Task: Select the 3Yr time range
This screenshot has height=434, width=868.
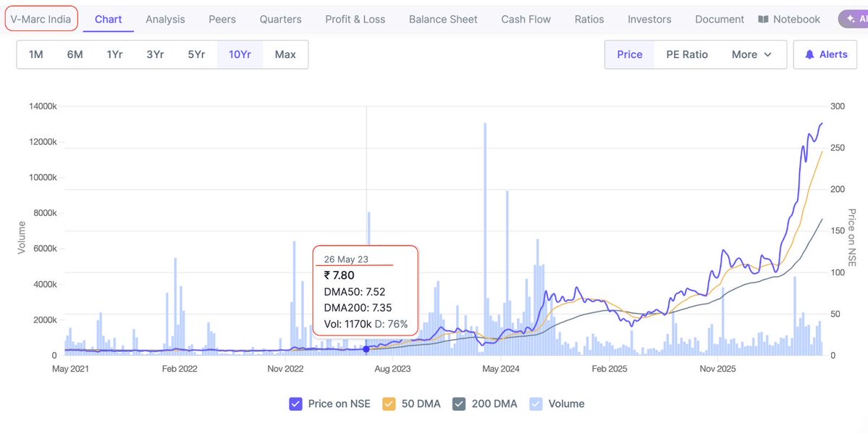Action: (x=155, y=54)
